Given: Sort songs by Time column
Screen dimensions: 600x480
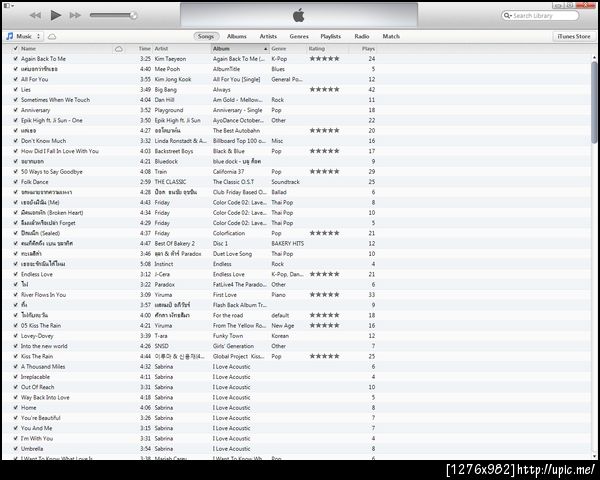Looking at the screenshot, I should pos(144,49).
